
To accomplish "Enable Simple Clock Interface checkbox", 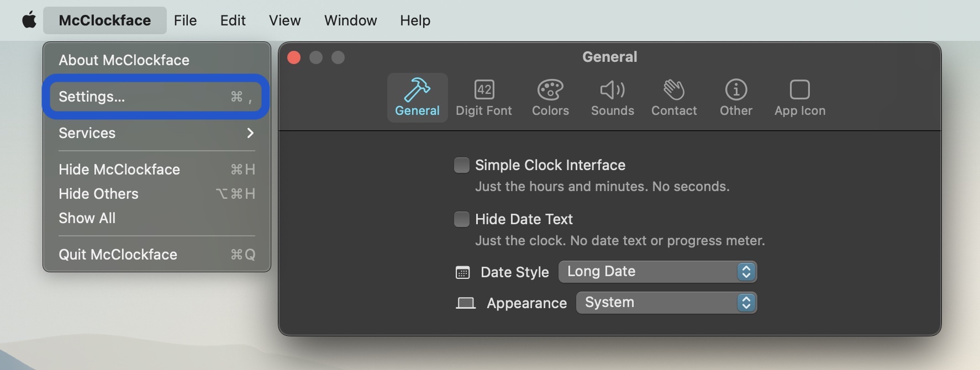I will click(461, 165).
